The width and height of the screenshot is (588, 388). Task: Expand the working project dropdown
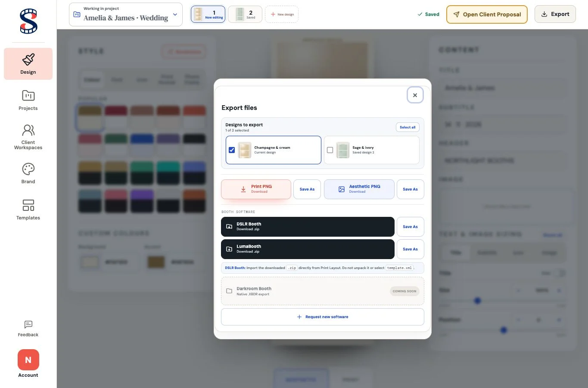click(126, 15)
